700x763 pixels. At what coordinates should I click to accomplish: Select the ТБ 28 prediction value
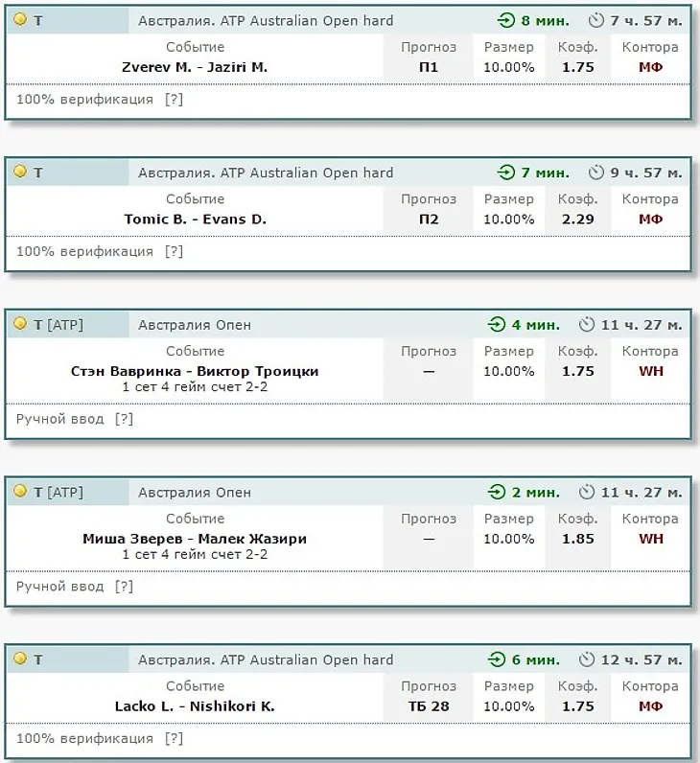pos(429,706)
